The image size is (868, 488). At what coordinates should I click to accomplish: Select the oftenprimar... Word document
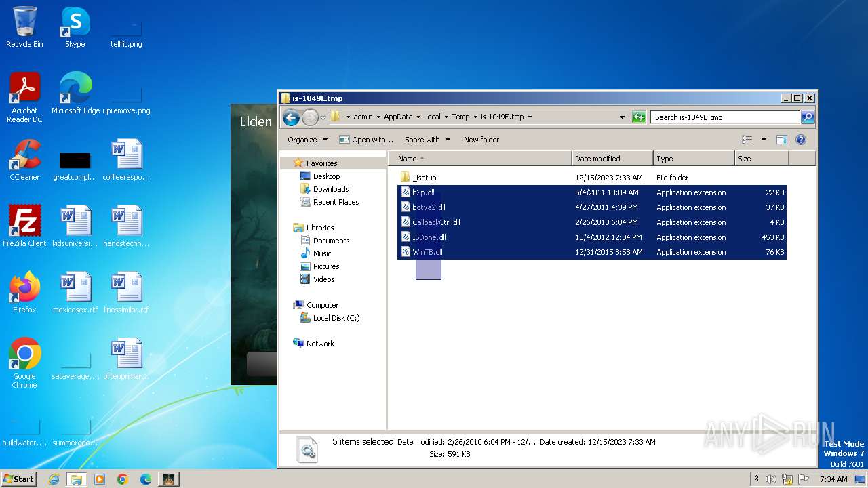point(126,359)
